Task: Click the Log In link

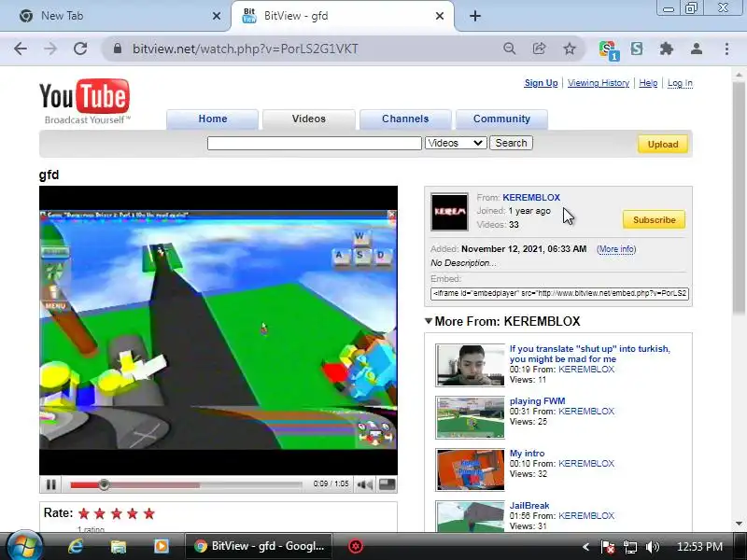Action: 680,83
